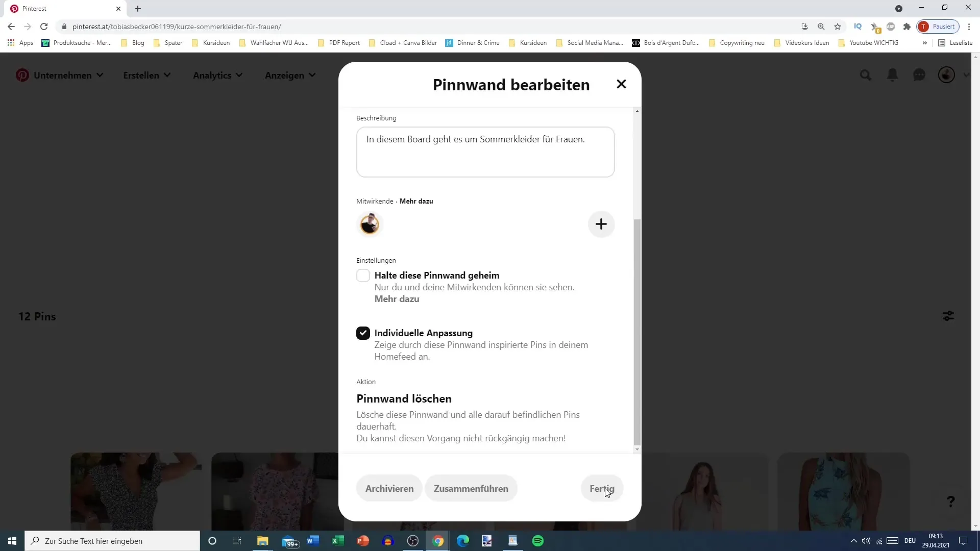Open the messages speech bubble icon

point(919,75)
